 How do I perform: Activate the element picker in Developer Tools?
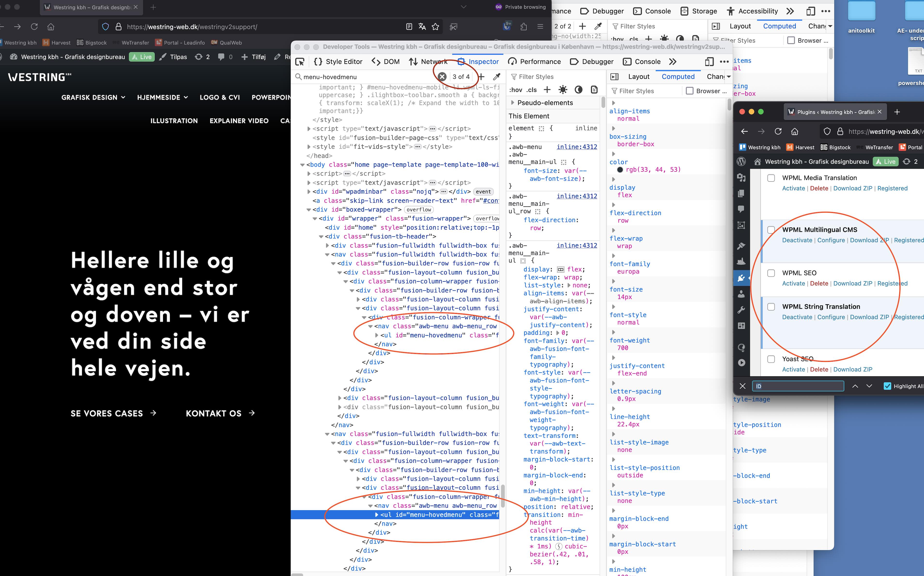[x=300, y=62]
